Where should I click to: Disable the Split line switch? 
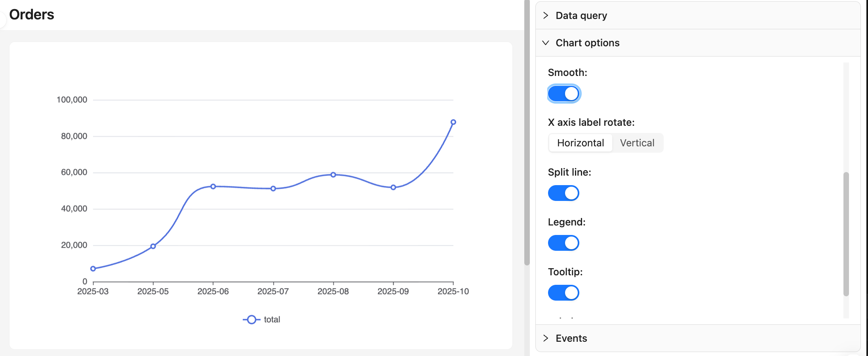click(x=563, y=193)
